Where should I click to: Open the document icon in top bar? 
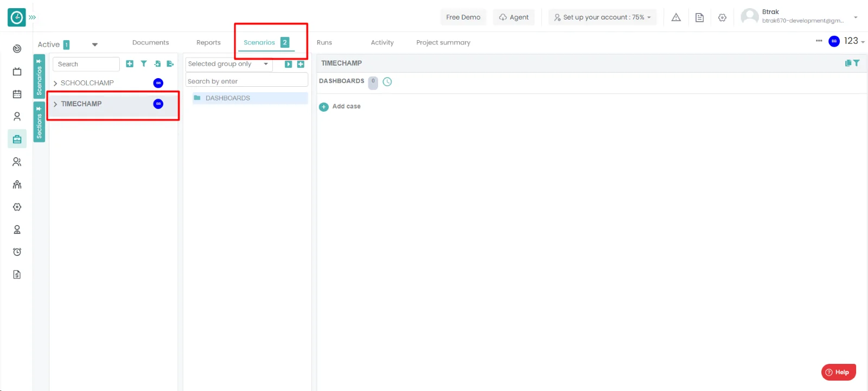[699, 17]
